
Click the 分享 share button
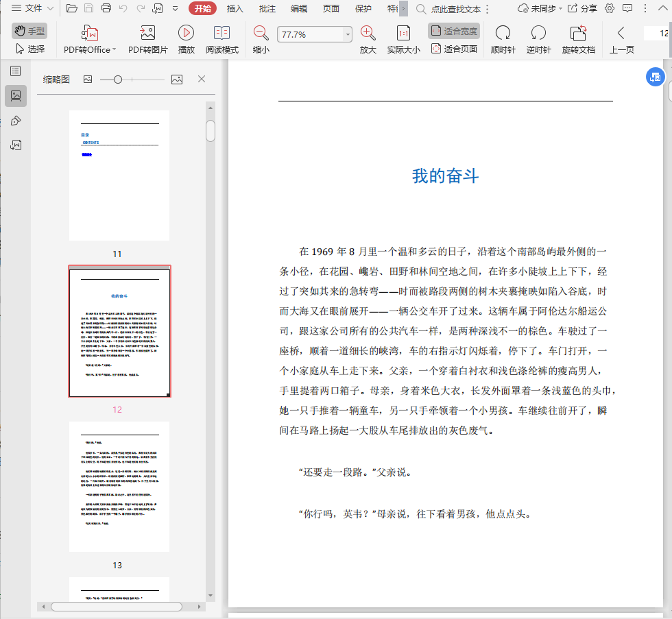[582, 8]
